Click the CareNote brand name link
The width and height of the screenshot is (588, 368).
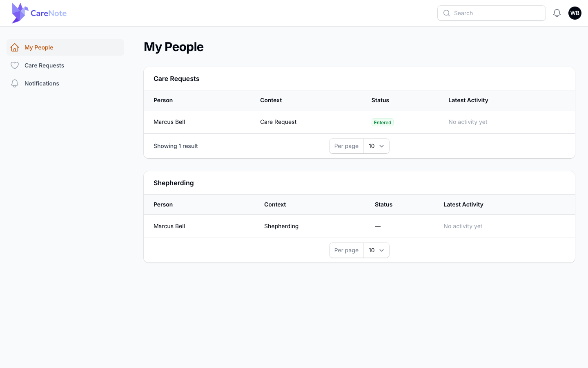[x=49, y=13]
